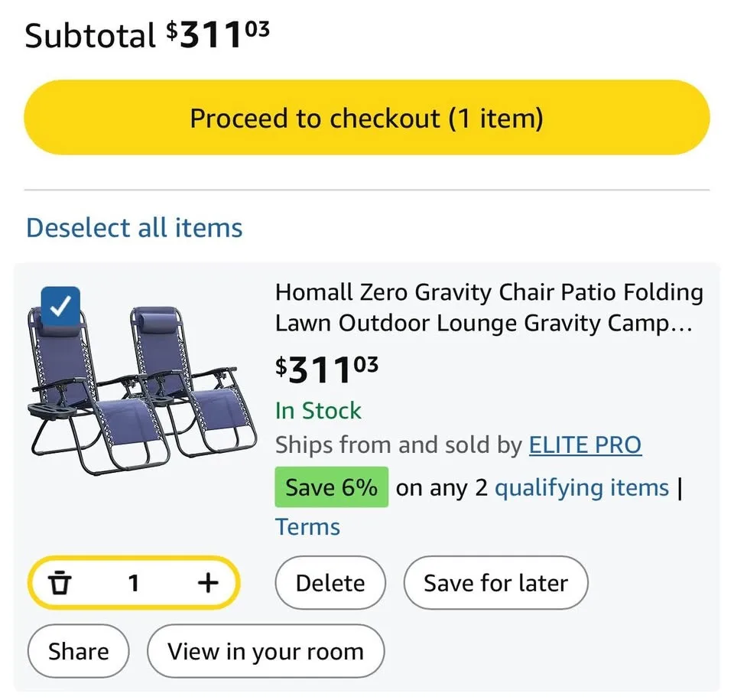The height and width of the screenshot is (700, 734).
Task: View the promotion Terms
Action: coord(307,526)
